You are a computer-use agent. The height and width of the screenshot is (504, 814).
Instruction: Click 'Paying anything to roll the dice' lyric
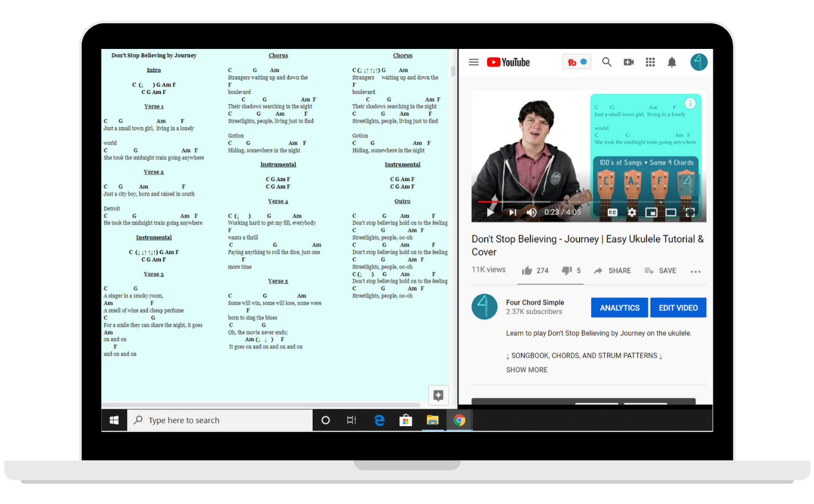[x=274, y=252]
